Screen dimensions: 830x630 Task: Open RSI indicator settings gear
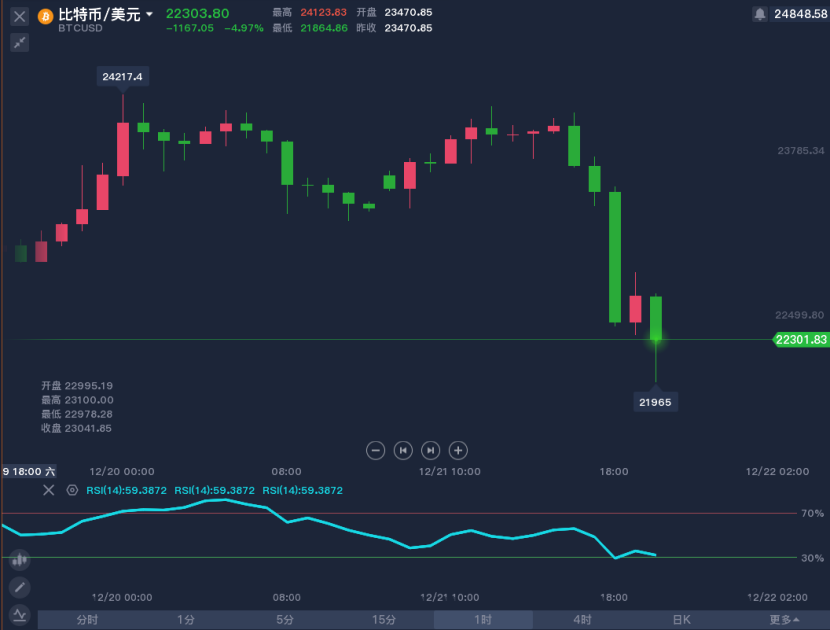(73, 490)
